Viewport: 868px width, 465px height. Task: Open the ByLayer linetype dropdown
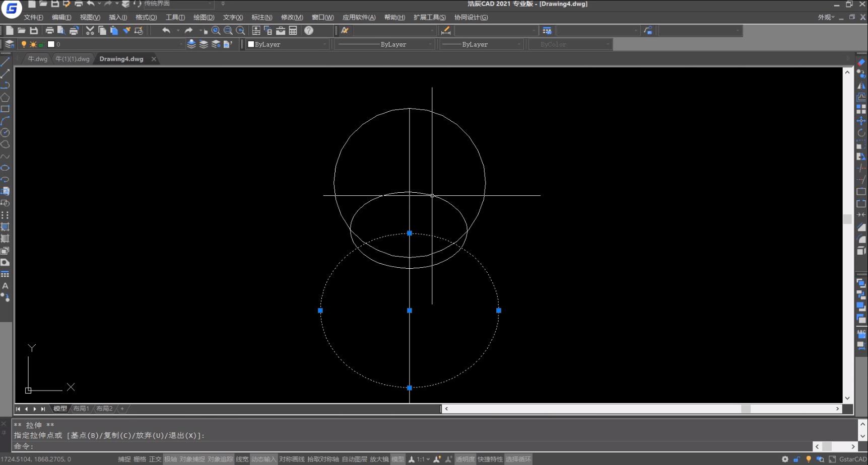430,44
